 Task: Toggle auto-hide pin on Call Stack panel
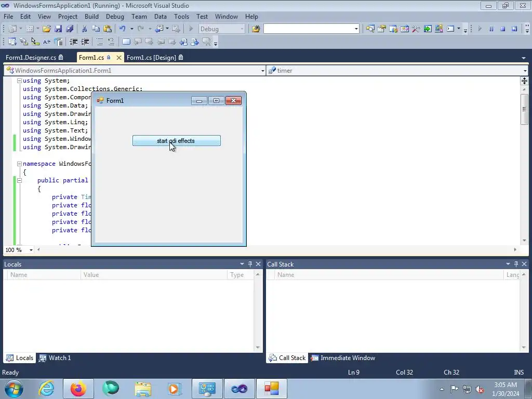pyautogui.click(x=516, y=264)
